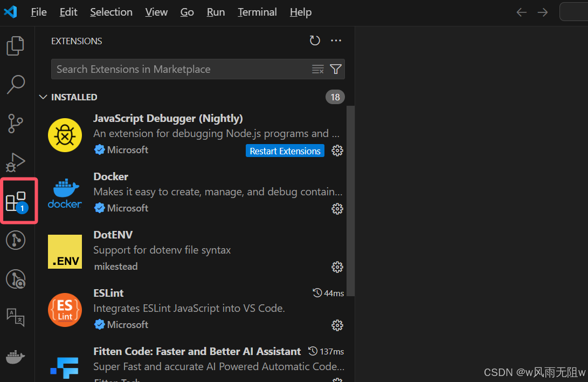588x382 pixels.
Task: Open the Edit menu
Action: pos(68,12)
